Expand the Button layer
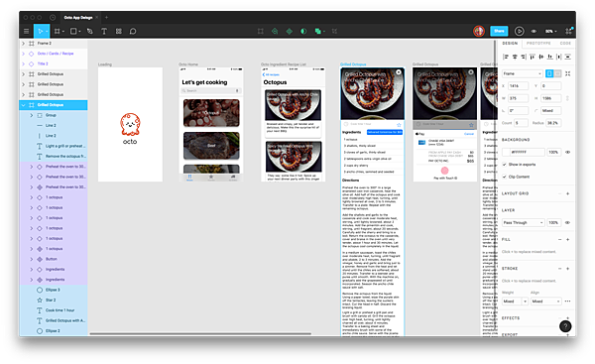This screenshot has height=364, width=595. coord(32,259)
